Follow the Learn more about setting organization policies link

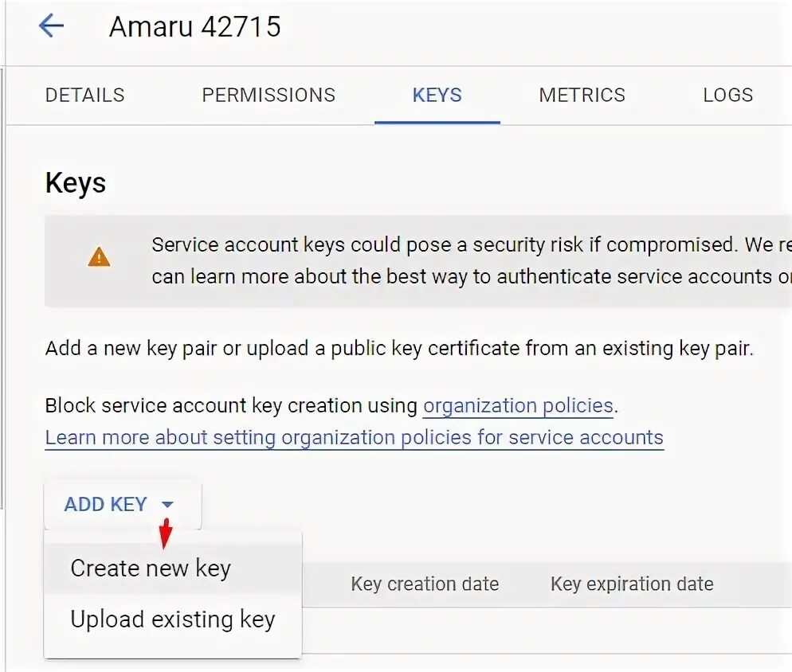(x=354, y=438)
